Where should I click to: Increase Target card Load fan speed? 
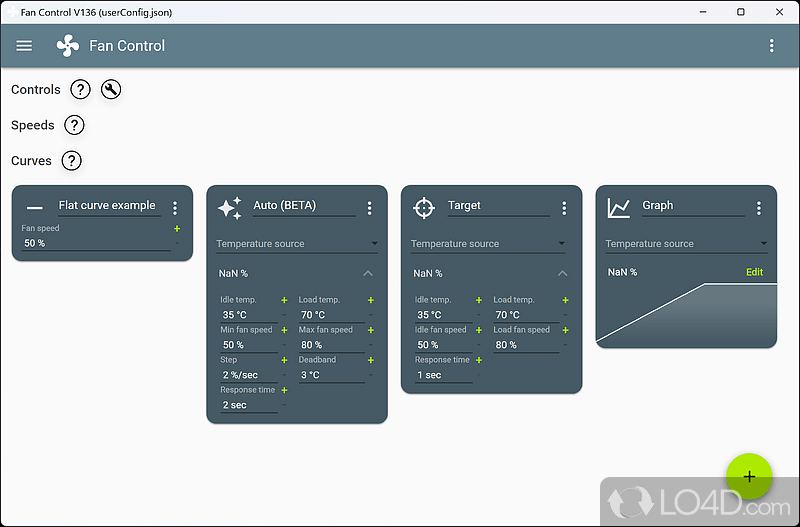point(565,330)
